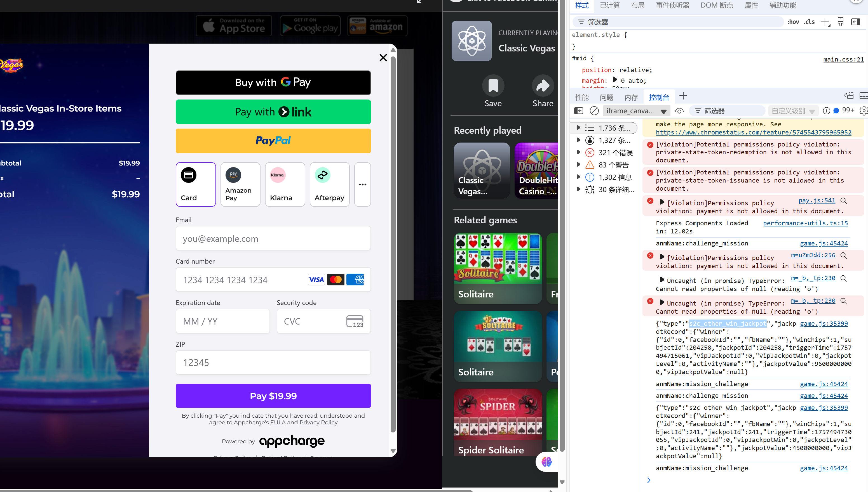Click the purple brain assistant icon

pyautogui.click(x=546, y=462)
